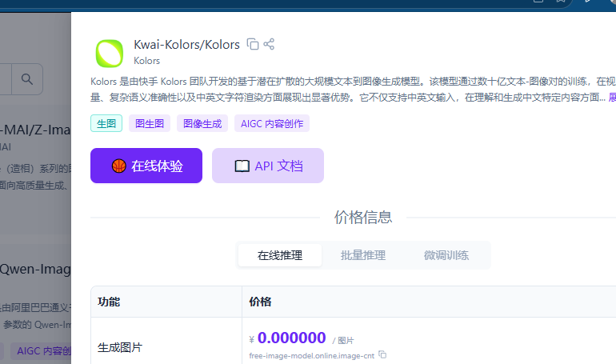Share the Kwai-Kolors/Kolors model
616x364 pixels.
tap(269, 44)
